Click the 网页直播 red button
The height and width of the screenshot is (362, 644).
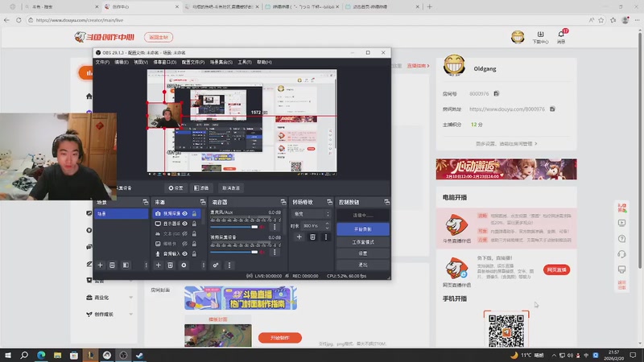[556, 269]
